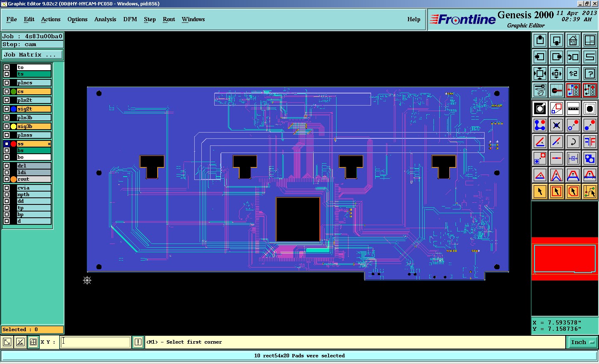Click the zoom in expand-arrows icon
The width and height of the screenshot is (599, 364).
pos(540,74)
